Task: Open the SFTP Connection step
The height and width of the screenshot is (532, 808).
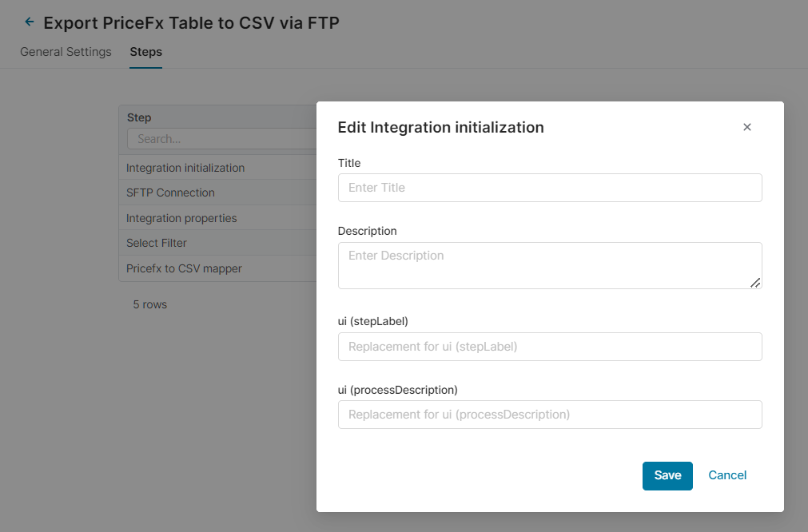Action: coord(170,193)
